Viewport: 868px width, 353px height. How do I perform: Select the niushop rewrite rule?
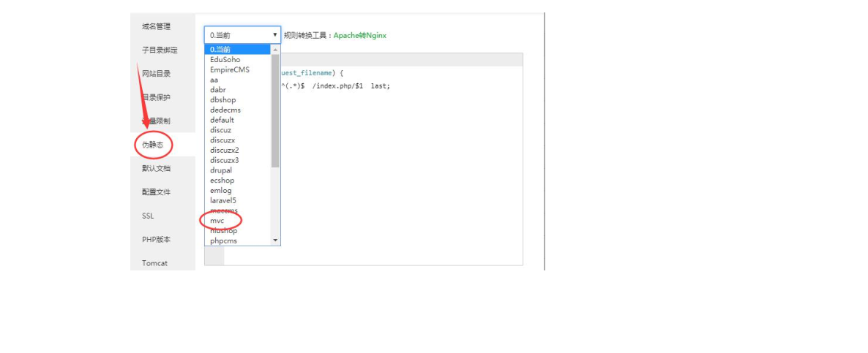coord(238,231)
